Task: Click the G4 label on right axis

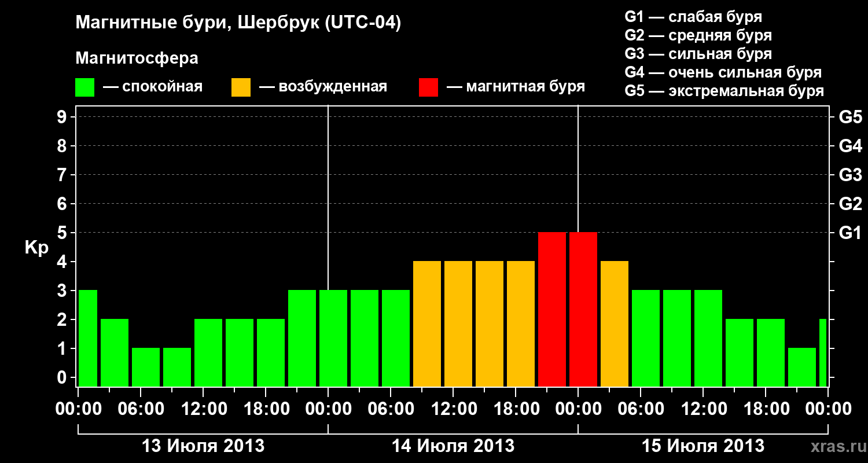Action: point(850,146)
